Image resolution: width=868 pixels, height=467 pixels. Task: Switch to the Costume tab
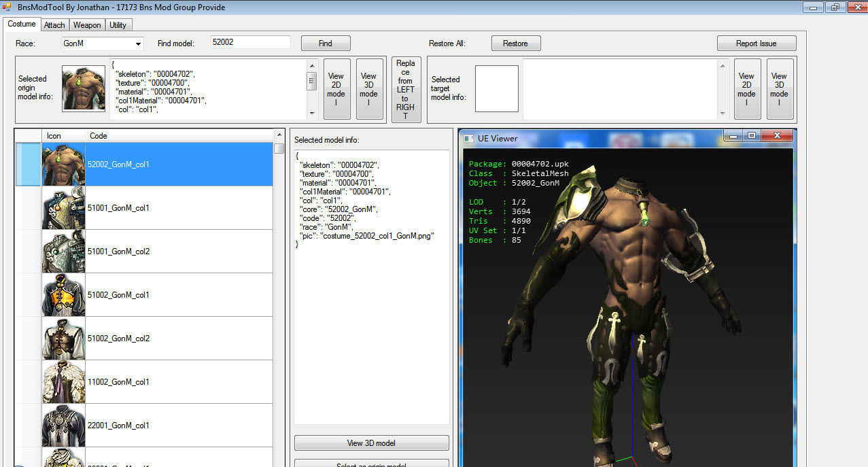[x=22, y=24]
